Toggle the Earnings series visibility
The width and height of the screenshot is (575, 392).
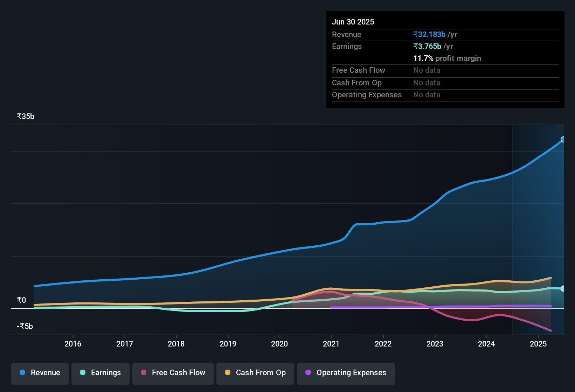click(x=101, y=373)
